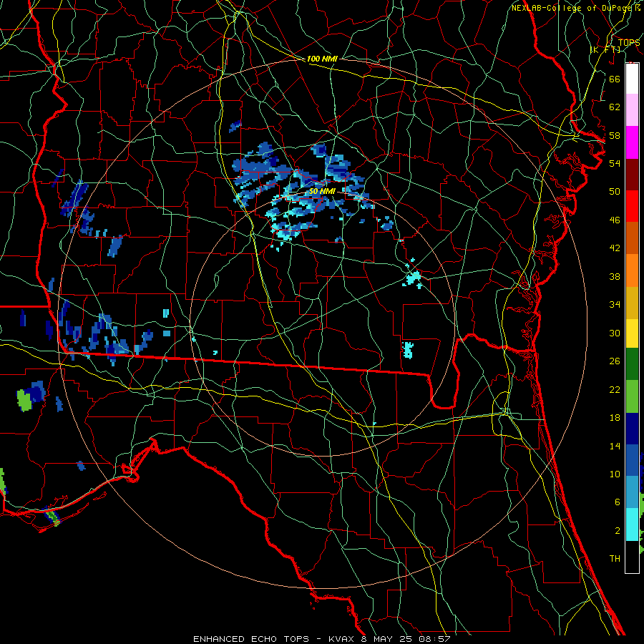Click the '46' legend value
644x644 pixels.
pyautogui.click(x=615, y=220)
